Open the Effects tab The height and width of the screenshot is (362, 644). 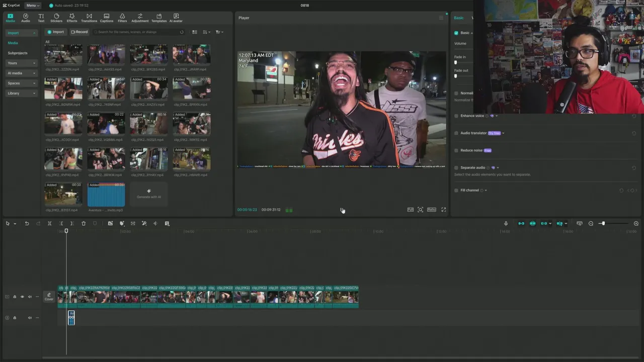[x=72, y=18]
